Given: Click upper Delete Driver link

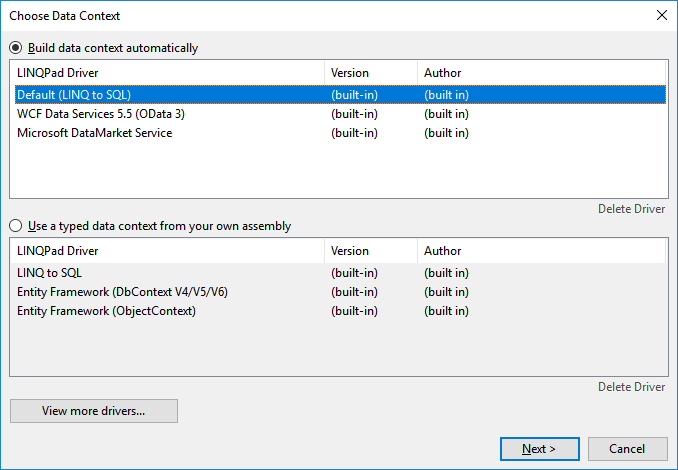Looking at the screenshot, I should click(x=631, y=209).
